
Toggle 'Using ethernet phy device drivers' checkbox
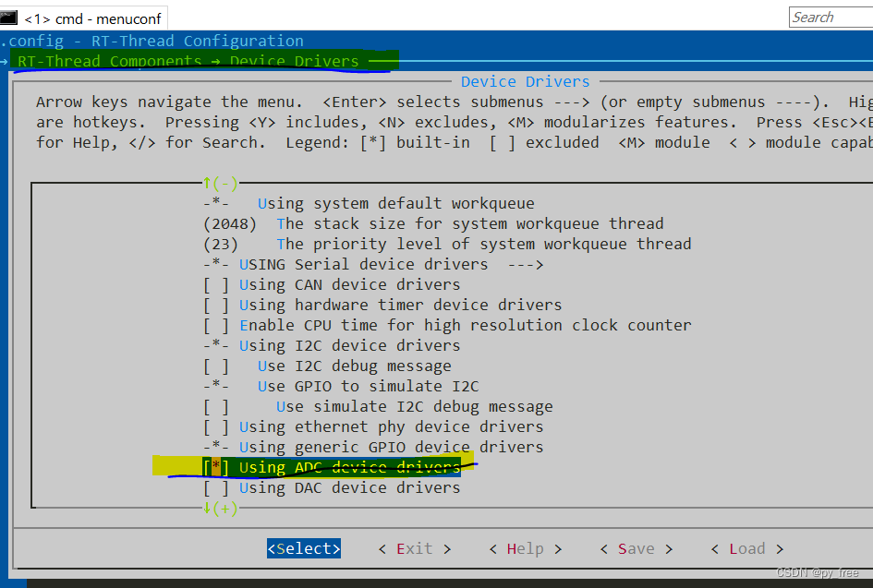pyautogui.click(x=216, y=426)
